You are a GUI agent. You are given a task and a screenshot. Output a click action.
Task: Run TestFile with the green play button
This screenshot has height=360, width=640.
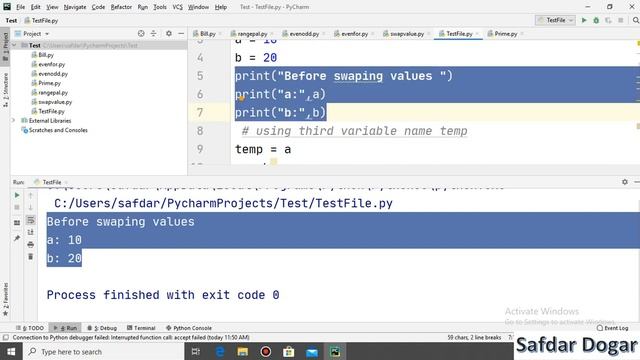(x=584, y=20)
